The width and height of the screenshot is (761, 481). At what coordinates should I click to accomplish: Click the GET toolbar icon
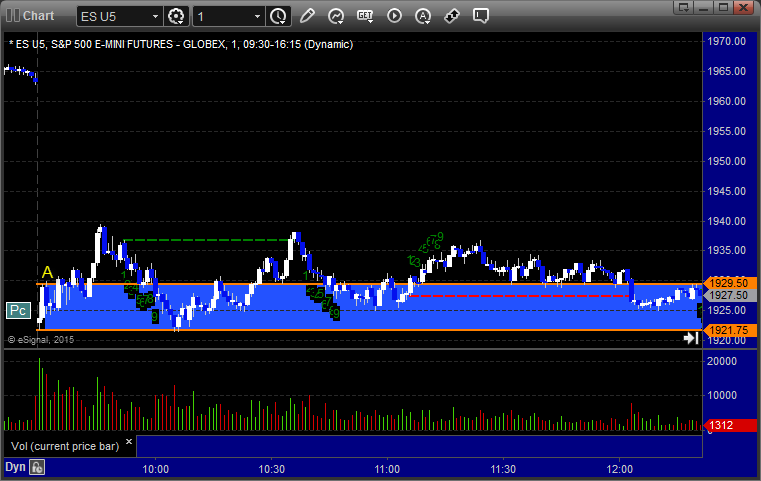point(365,16)
